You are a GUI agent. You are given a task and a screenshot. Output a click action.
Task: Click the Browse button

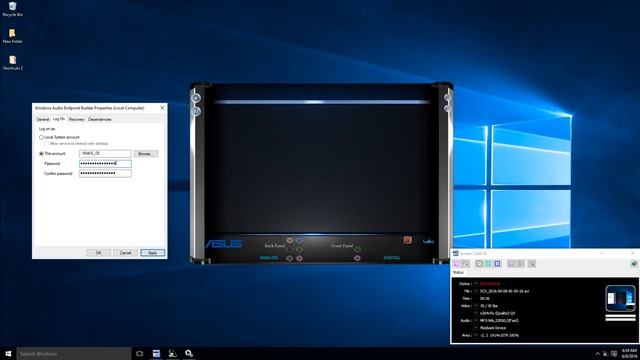pos(146,154)
